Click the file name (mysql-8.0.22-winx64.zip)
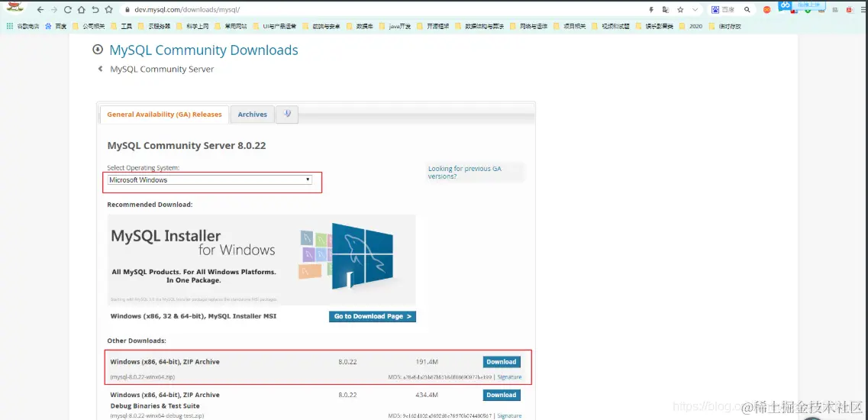 (142, 376)
